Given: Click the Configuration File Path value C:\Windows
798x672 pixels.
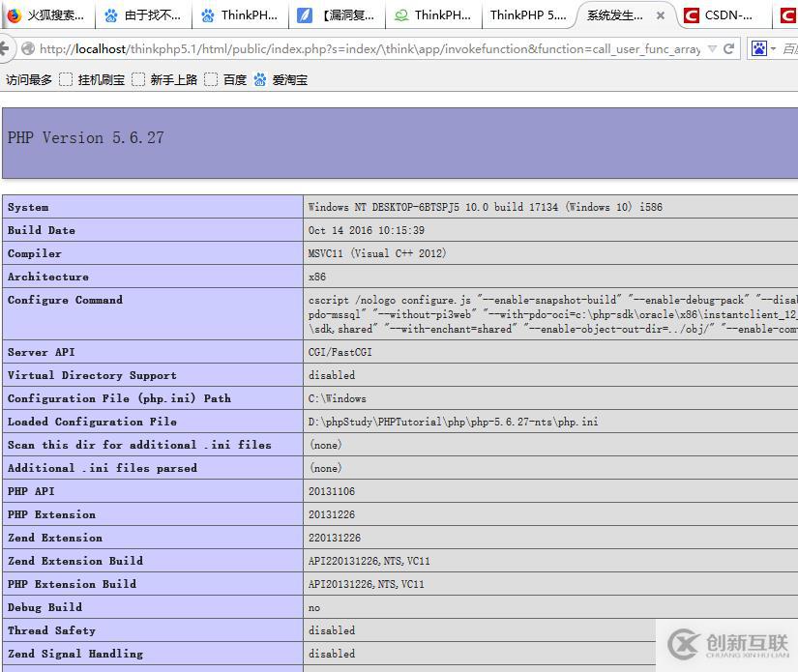Looking at the screenshot, I should pyautogui.click(x=337, y=398).
